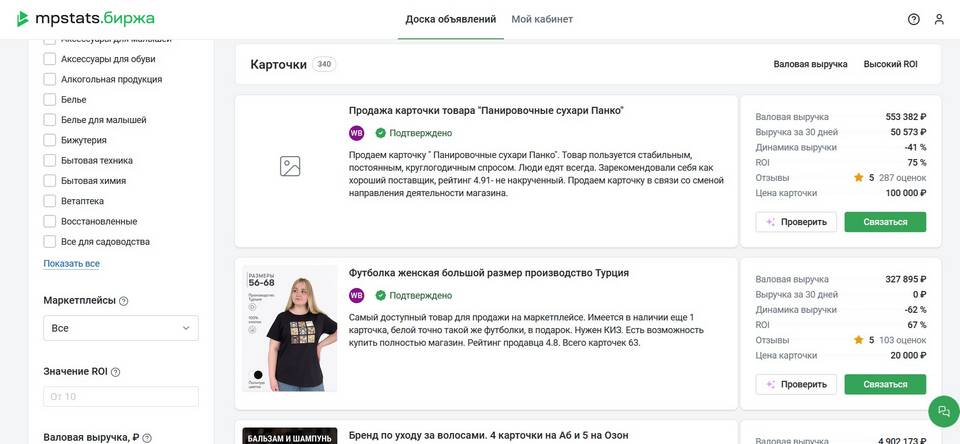
Task: Click the Показать все categories link
Action: tap(71, 264)
